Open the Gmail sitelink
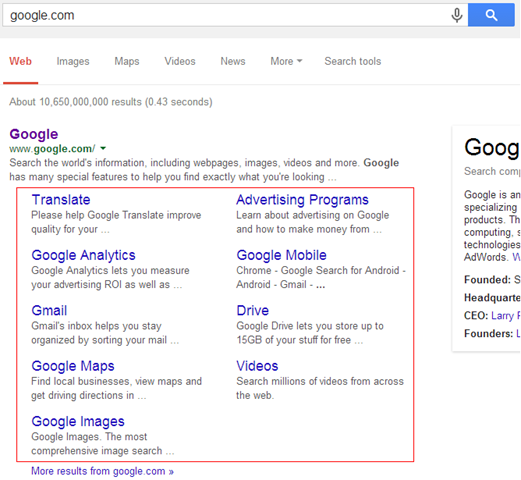Image resolution: width=521 pixels, height=480 pixels. click(x=49, y=310)
